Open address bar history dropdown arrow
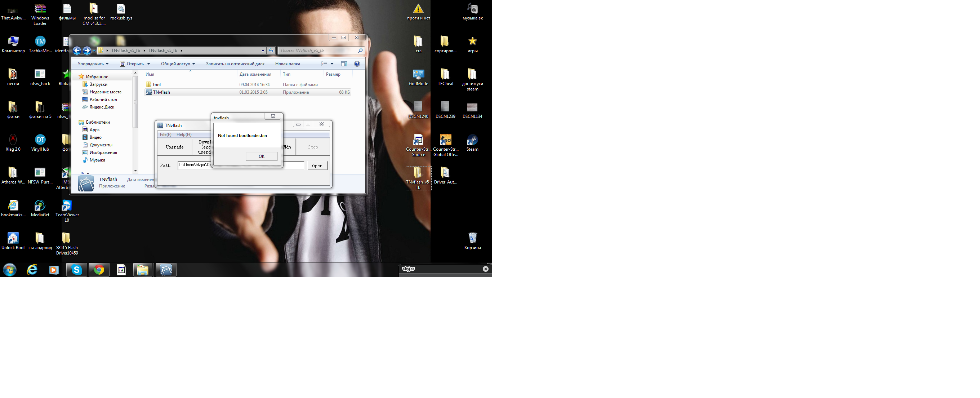The height and width of the screenshot is (398, 980). (263, 50)
